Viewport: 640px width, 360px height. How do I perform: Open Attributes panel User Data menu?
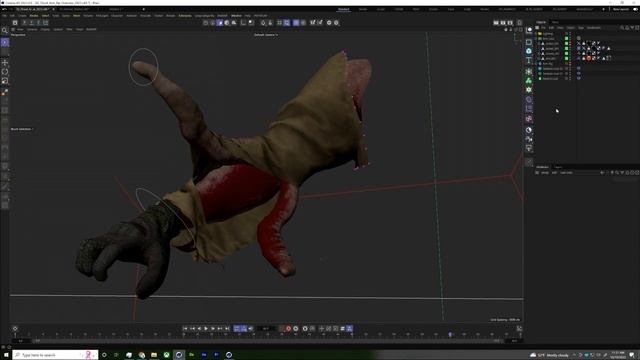[566, 173]
